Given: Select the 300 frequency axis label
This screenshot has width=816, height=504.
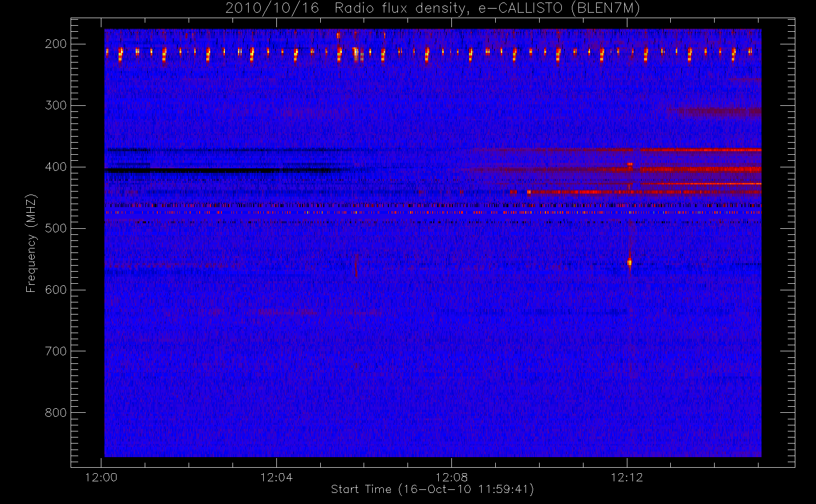Looking at the screenshot, I should (55, 105).
